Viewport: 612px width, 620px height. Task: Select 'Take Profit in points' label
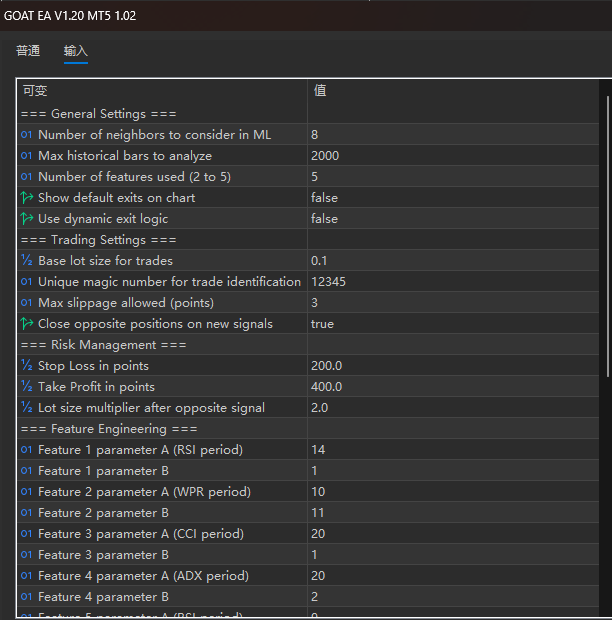(x=96, y=387)
